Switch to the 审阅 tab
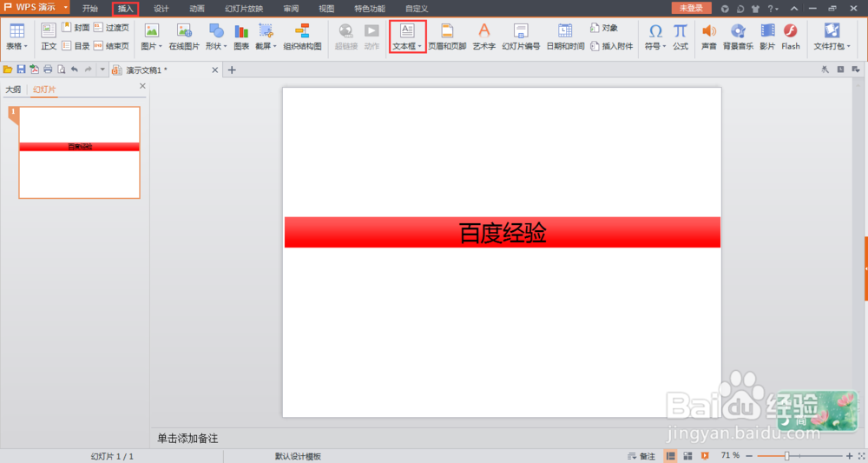868x463 pixels. 291,9
